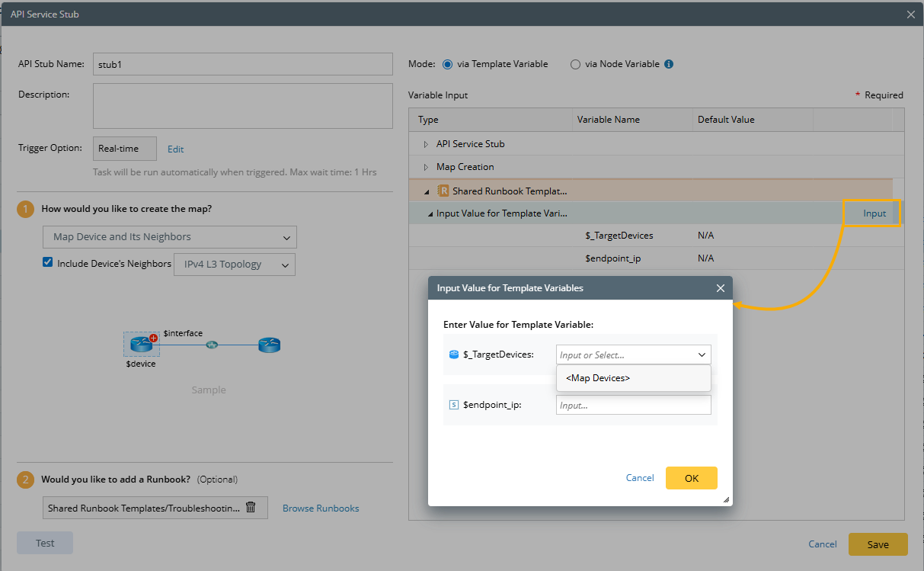This screenshot has height=571, width=924.
Task: Uncheck Include Device's Neighbors checkbox
Action: pyautogui.click(x=48, y=263)
